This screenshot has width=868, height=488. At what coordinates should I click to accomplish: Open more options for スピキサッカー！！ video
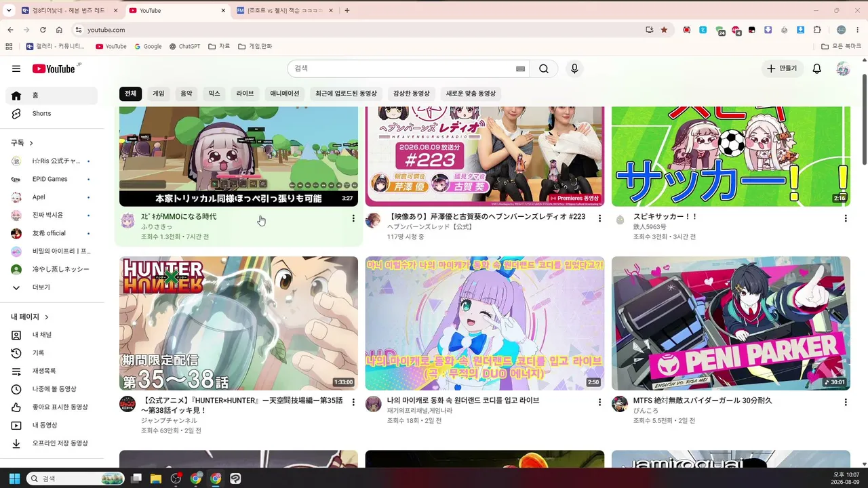click(846, 218)
